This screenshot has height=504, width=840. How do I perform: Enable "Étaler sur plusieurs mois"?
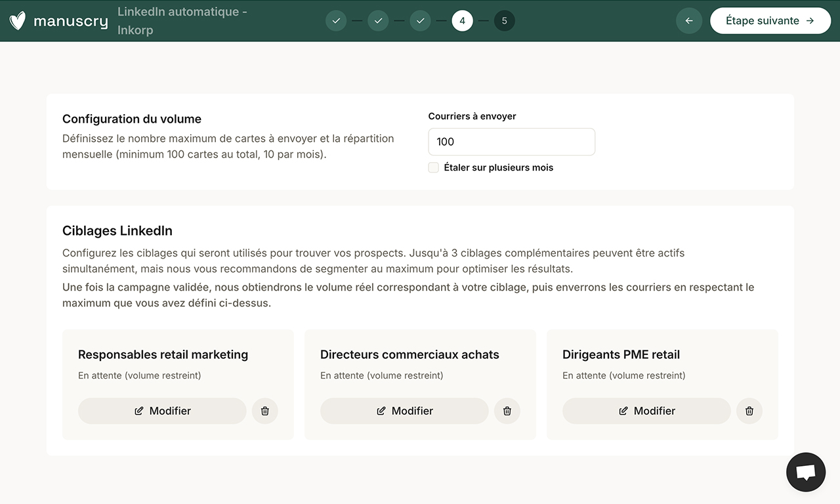tap(434, 167)
